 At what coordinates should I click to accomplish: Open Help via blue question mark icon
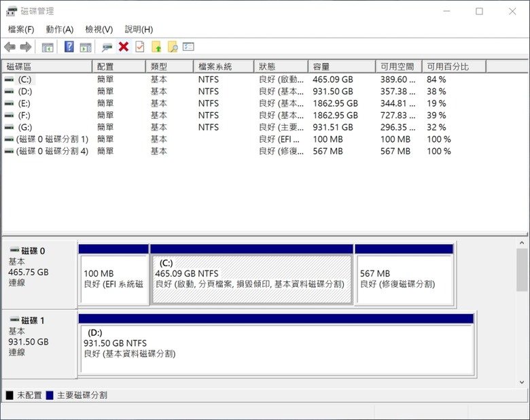(69, 47)
